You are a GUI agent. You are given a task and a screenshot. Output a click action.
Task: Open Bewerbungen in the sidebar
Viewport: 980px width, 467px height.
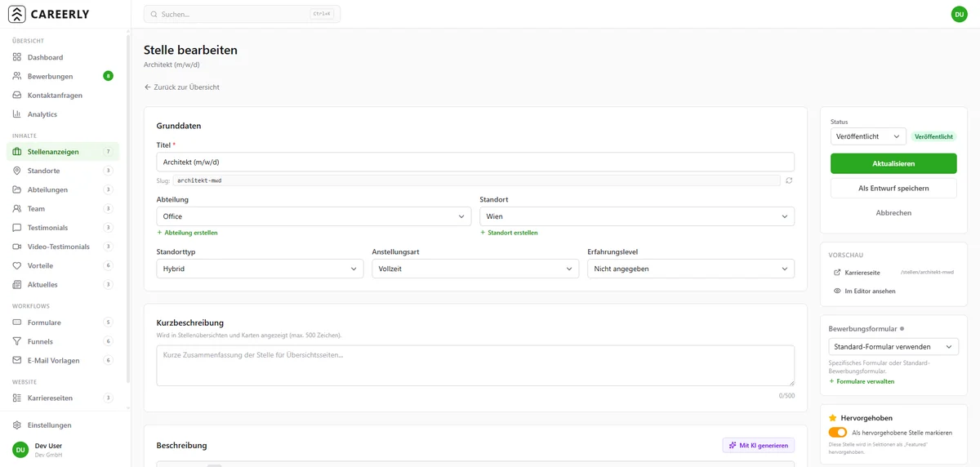63,76
